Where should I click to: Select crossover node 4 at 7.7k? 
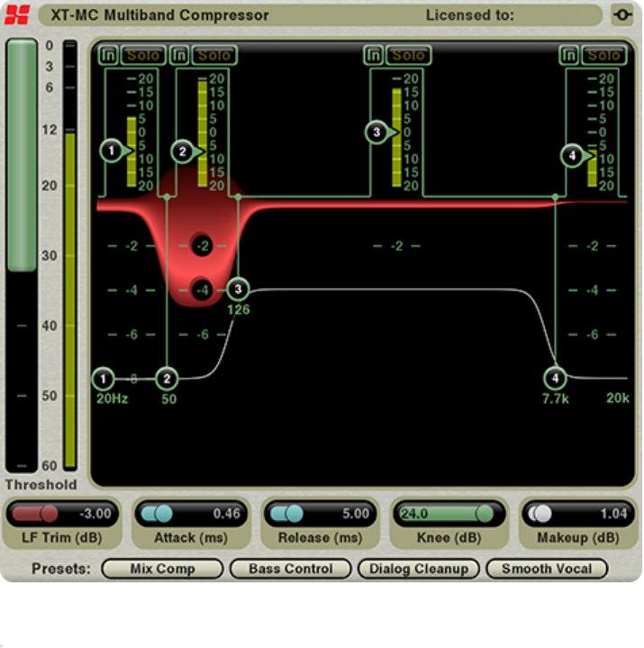coord(555,379)
